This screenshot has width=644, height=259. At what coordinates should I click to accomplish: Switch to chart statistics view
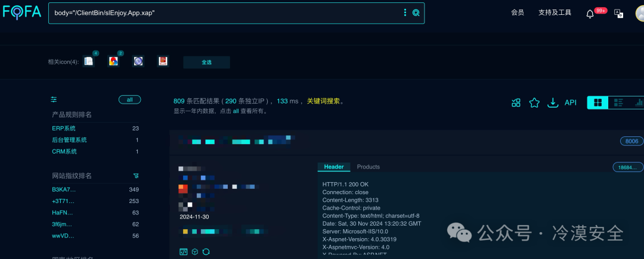(x=638, y=103)
